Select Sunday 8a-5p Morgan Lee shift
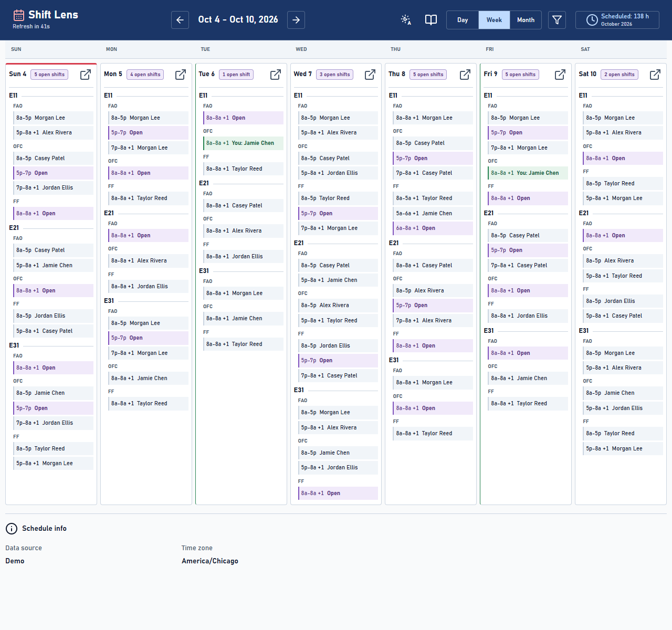Viewport: 672px width, 630px height. [x=53, y=118]
